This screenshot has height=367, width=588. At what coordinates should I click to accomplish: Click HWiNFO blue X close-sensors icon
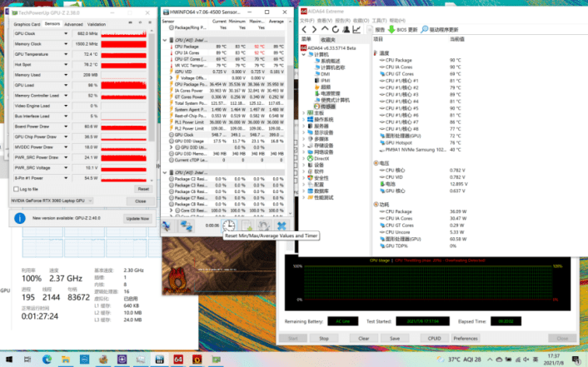coord(282,226)
